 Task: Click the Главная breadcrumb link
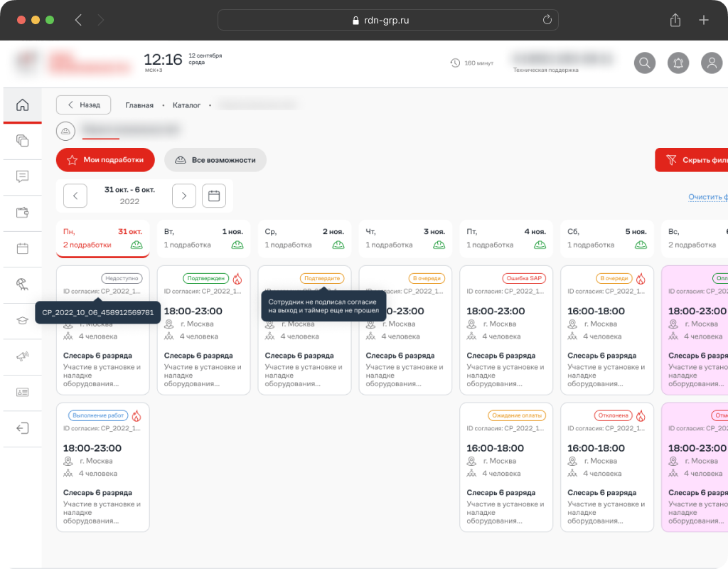tap(139, 105)
